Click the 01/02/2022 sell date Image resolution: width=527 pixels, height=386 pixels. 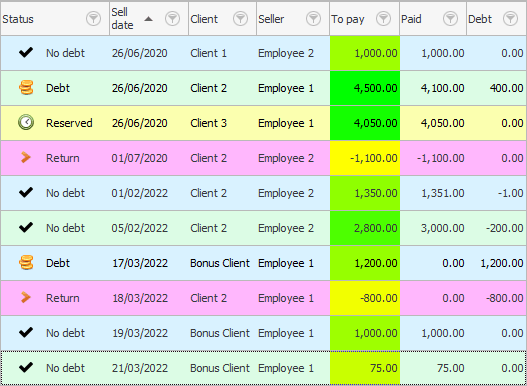click(139, 193)
